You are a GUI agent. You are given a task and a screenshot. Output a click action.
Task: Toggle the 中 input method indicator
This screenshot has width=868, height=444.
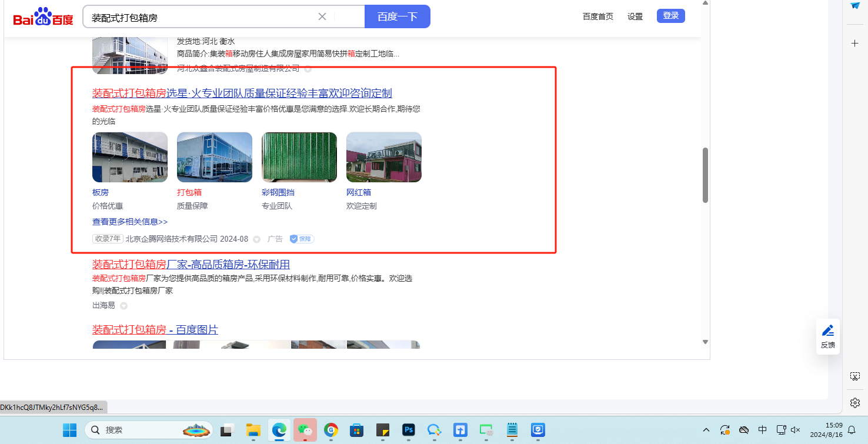[x=763, y=430]
